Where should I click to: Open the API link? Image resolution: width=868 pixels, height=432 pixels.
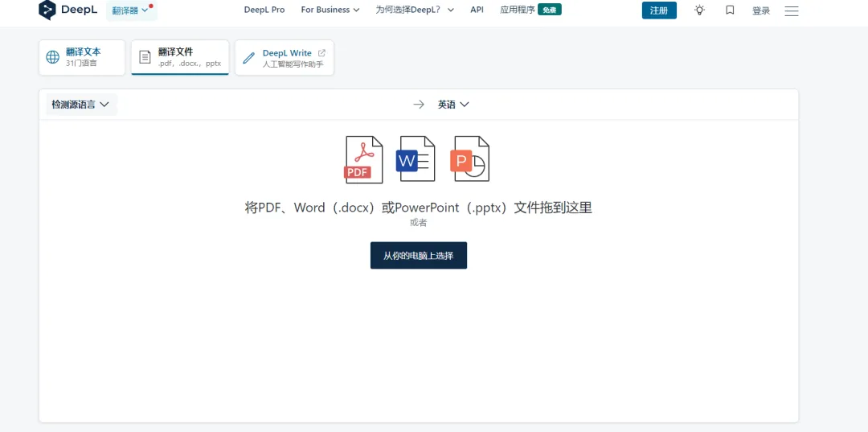click(477, 10)
